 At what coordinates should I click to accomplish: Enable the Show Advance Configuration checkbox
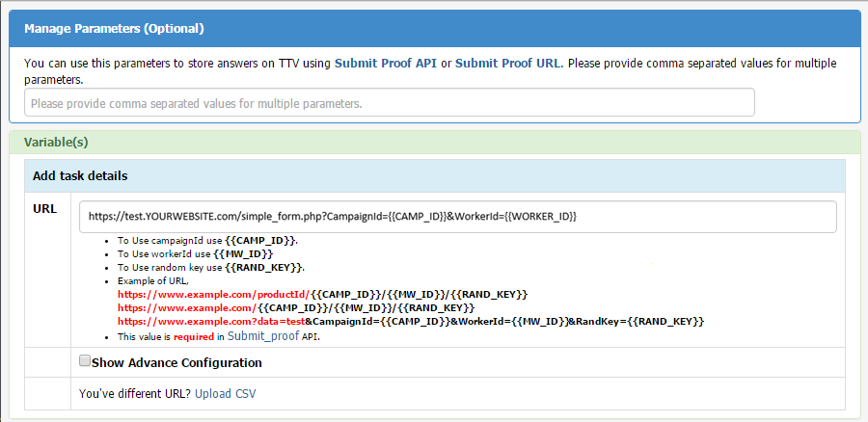tap(85, 361)
